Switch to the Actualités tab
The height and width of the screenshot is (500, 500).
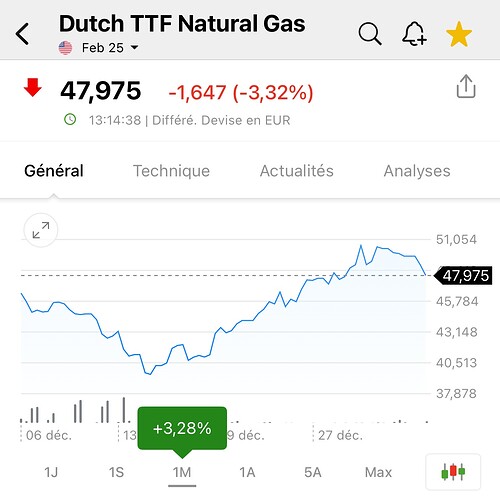[297, 171]
